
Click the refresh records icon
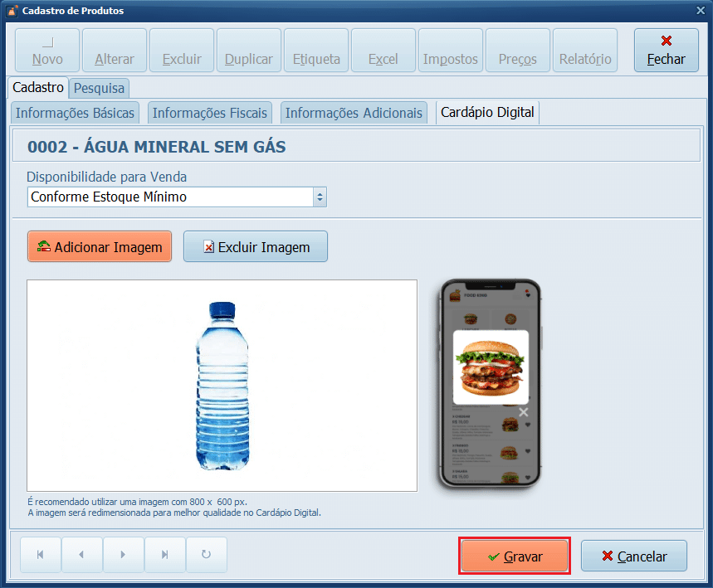[206, 554]
